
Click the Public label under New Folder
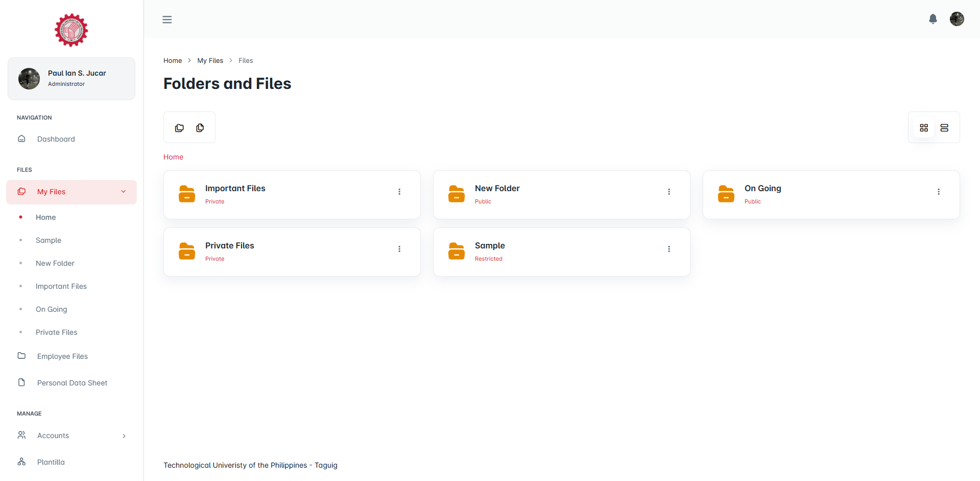point(483,201)
